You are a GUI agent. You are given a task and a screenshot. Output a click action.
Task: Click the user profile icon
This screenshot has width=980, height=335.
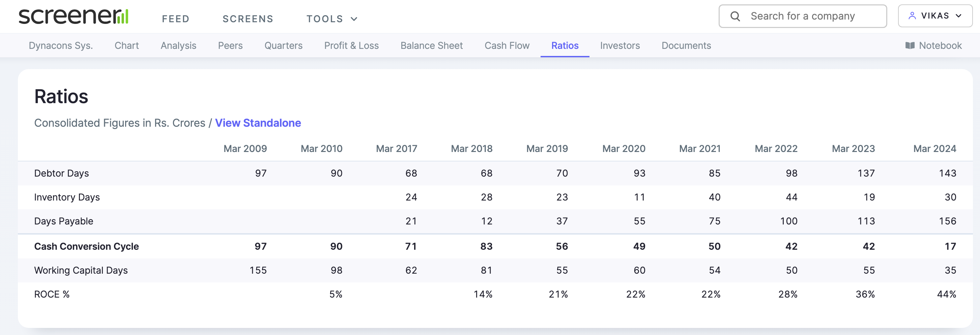point(912,16)
